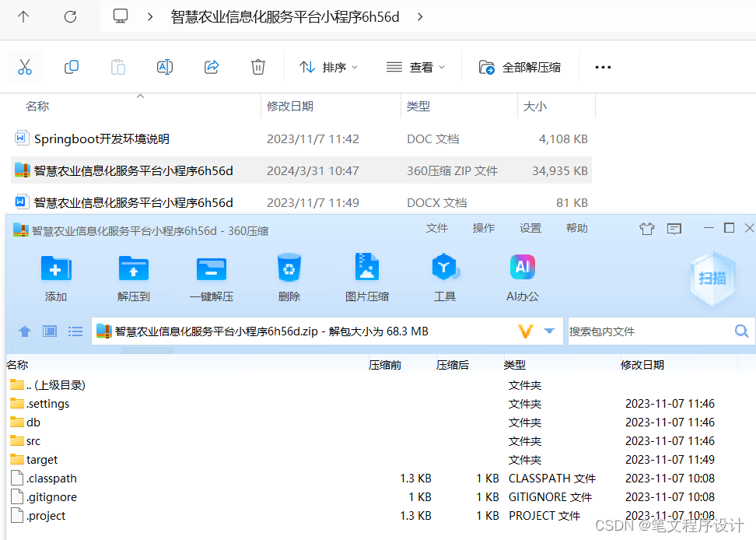The width and height of the screenshot is (756, 540).
Task: Click the search magnifier in 搜索包内文件
Action: (x=741, y=331)
